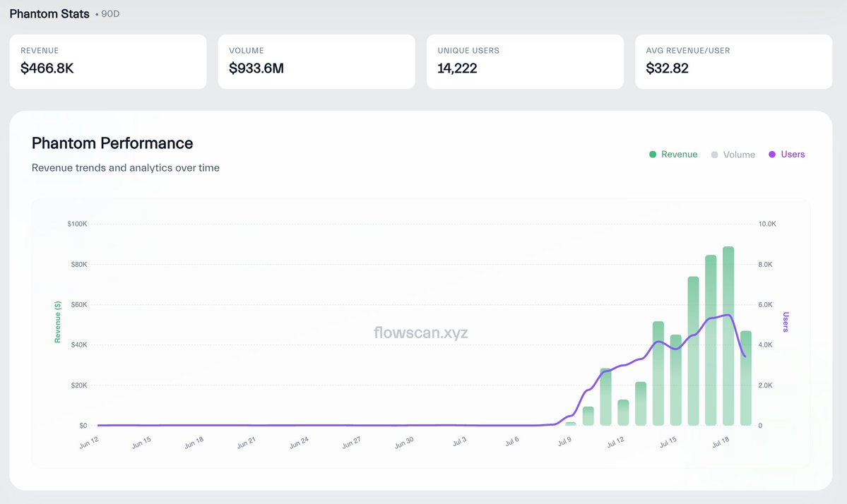This screenshot has width=847, height=504.
Task: Click the Revenue ($) axis title
Action: click(x=57, y=322)
